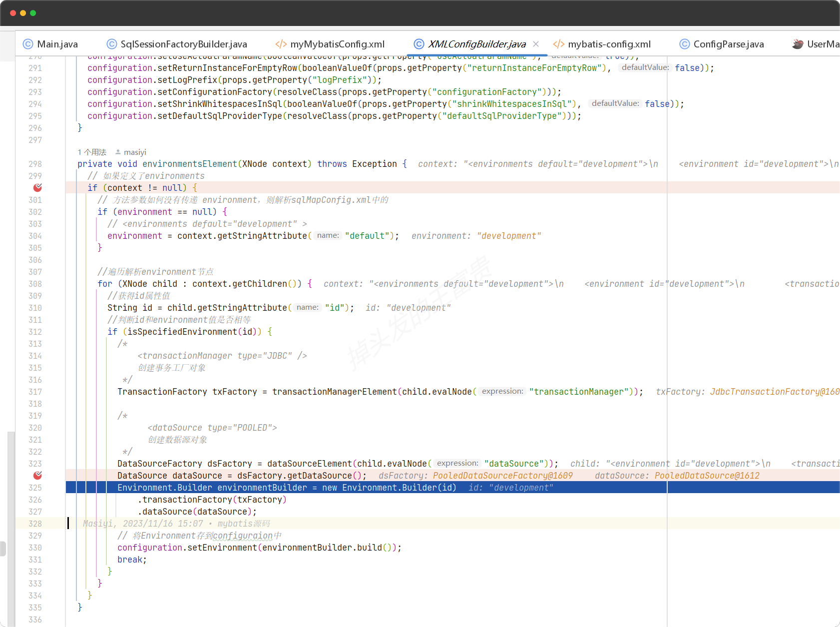The width and height of the screenshot is (840, 627).
Task: Click the break statement on line 331
Action: coord(130,560)
